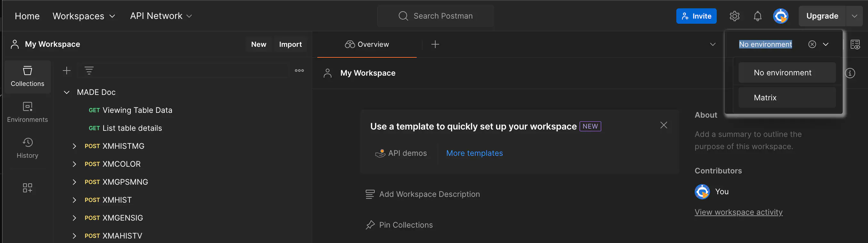
Task: Click the search magnifier icon
Action: (x=403, y=16)
